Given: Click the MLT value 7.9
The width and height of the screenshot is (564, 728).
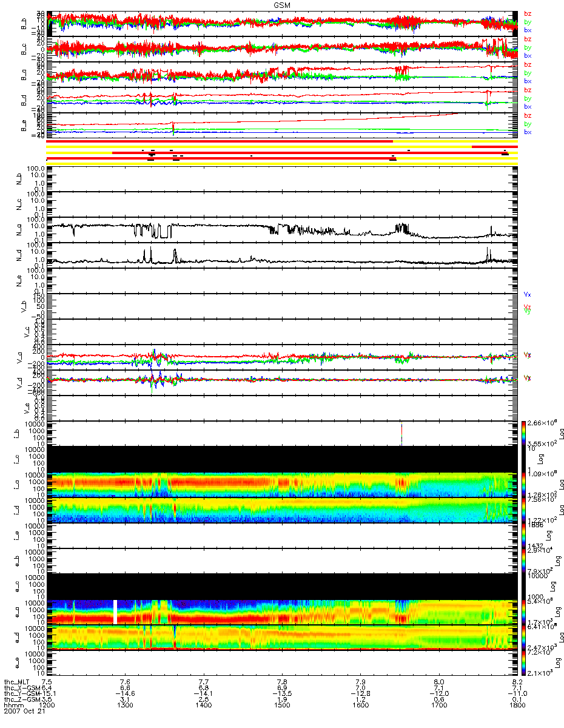Looking at the screenshot, I should 360,681.
